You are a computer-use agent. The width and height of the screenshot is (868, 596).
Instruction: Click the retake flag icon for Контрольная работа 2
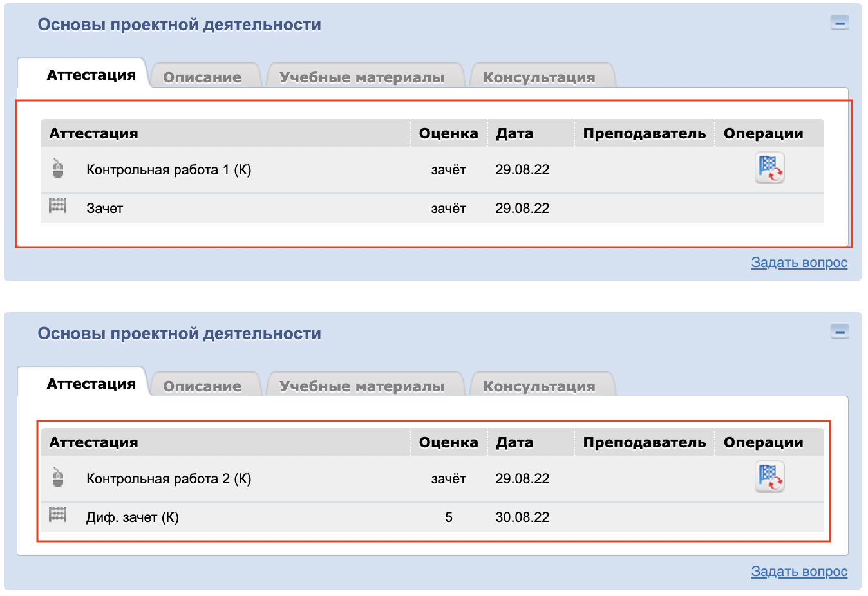click(x=769, y=478)
